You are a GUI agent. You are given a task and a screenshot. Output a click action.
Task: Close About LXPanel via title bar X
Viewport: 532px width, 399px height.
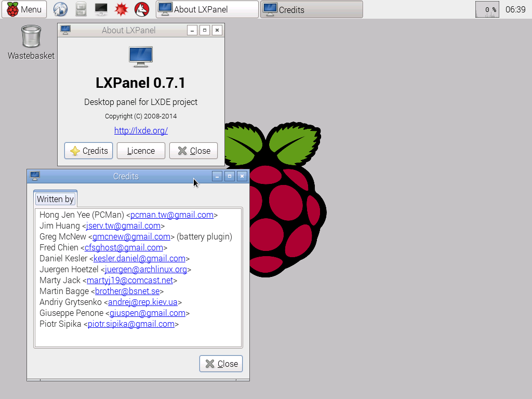[217, 30]
